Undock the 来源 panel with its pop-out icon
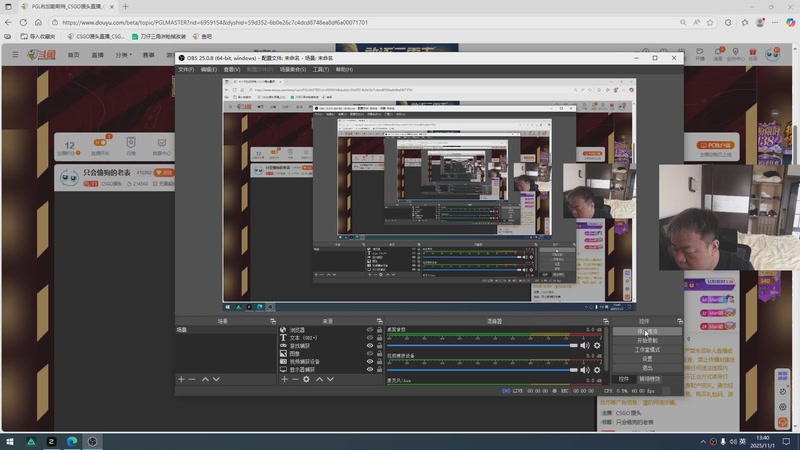The height and width of the screenshot is (450, 800). (379, 321)
